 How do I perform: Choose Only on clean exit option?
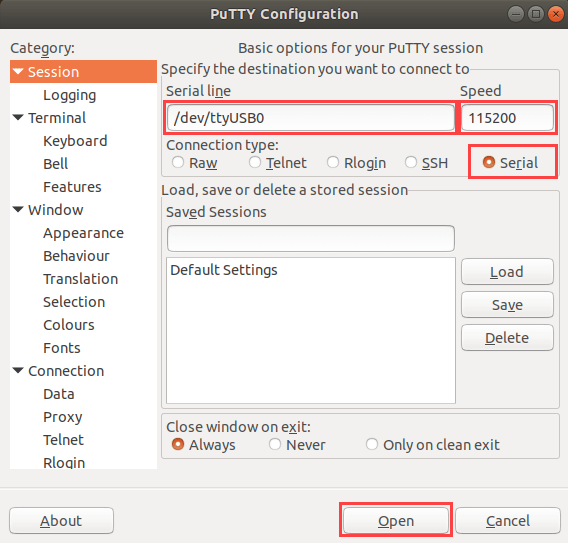click(372, 444)
